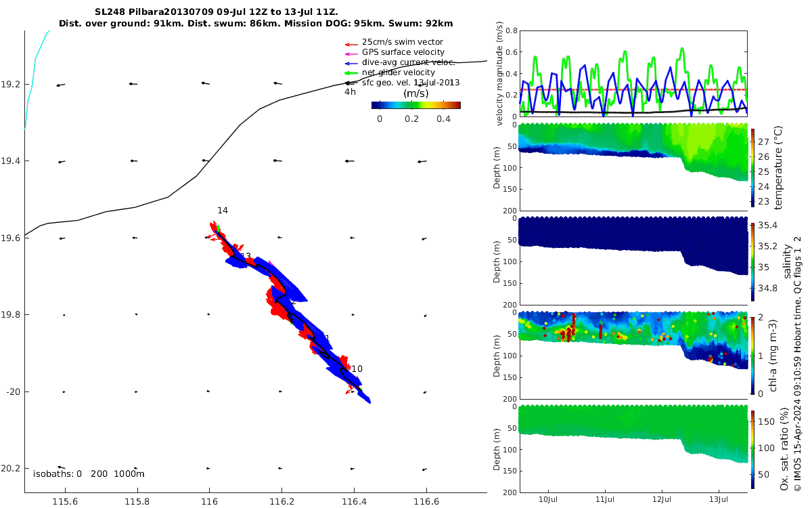812x508 pixels.
Task: Click the 19.4 latitude tick label
Action: click(10, 161)
